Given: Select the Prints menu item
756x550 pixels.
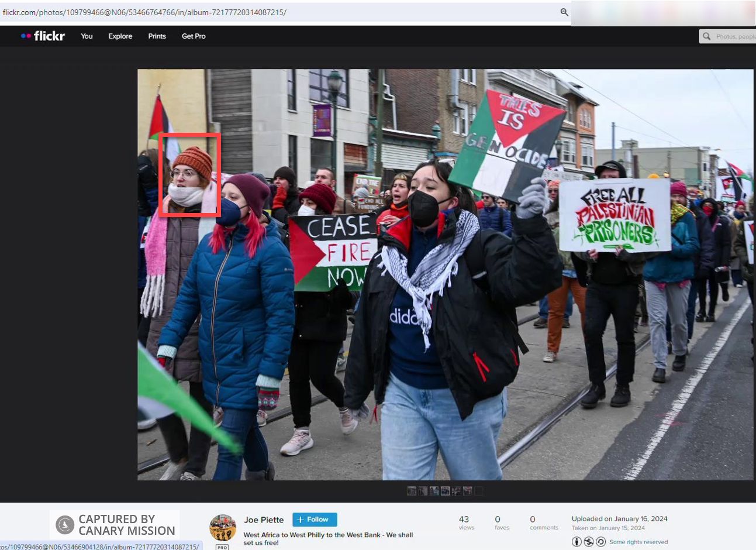Looking at the screenshot, I should click(157, 36).
